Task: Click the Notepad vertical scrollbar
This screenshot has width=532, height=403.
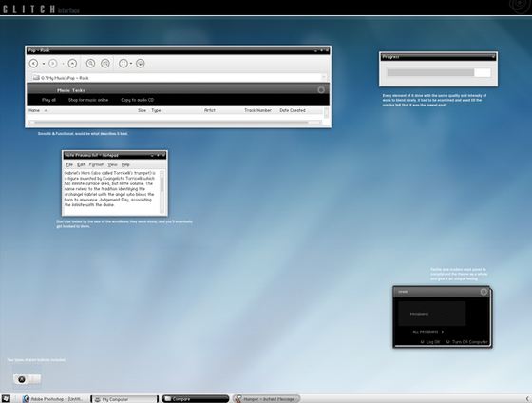Action: click(x=161, y=192)
